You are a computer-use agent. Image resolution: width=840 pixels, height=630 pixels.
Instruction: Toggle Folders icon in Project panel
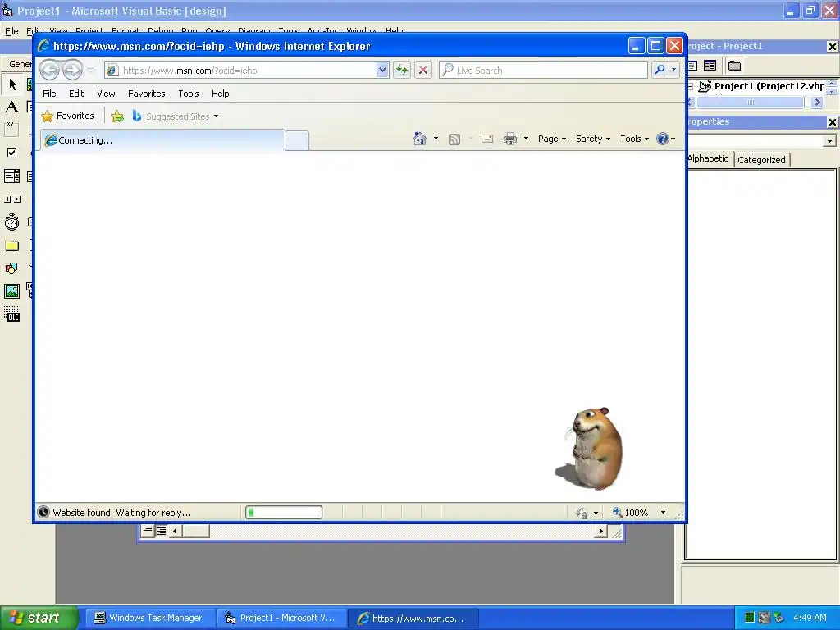[734, 66]
